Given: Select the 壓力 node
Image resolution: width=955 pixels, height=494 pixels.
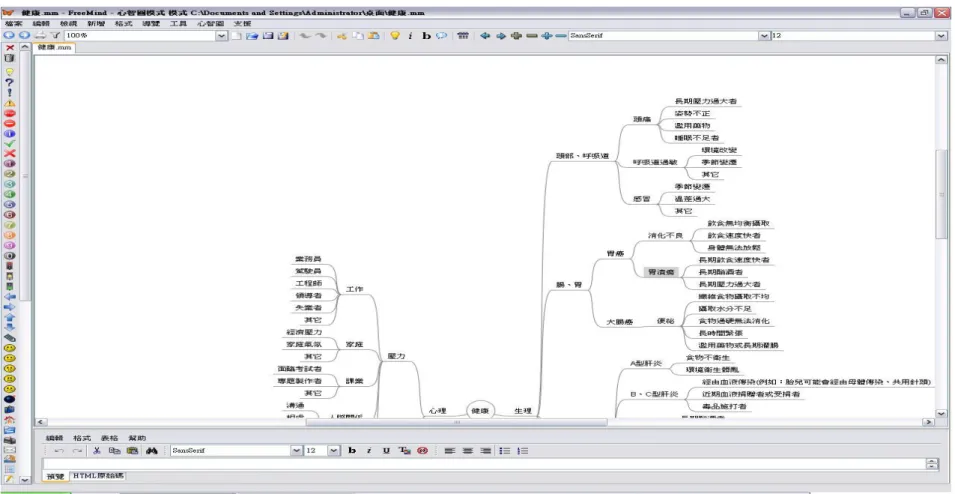Looking at the screenshot, I should (x=396, y=356).
